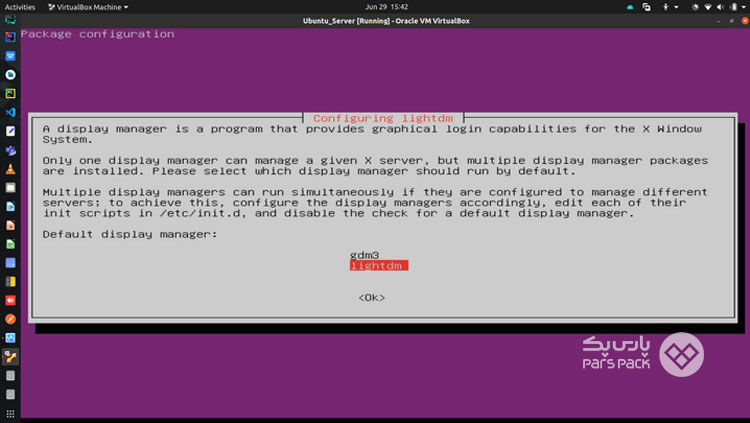Launch the IntelliJ IDEA dock icon
This screenshot has height=423, width=750.
(x=10, y=37)
